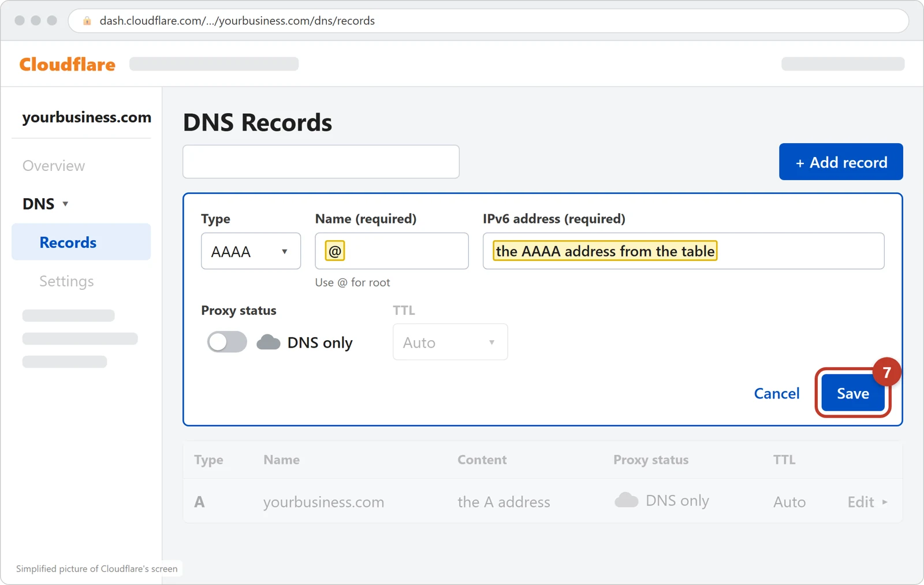The width and height of the screenshot is (924, 585).
Task: Toggle the Proxy status switch
Action: point(227,342)
